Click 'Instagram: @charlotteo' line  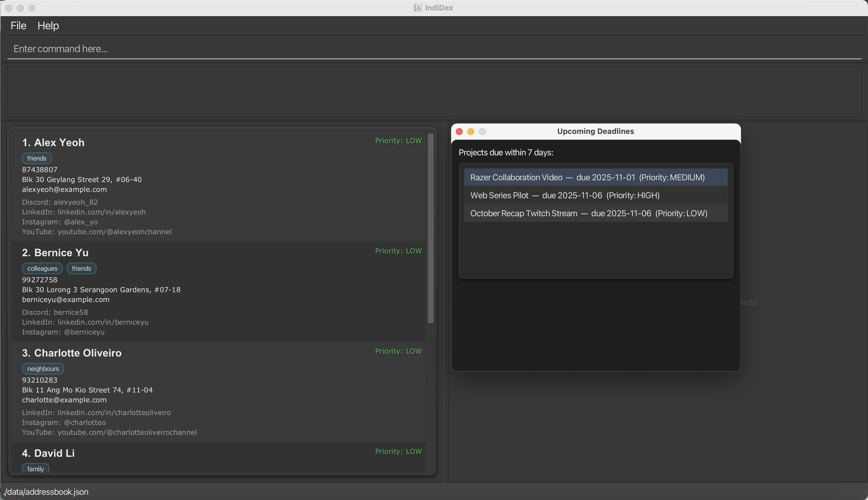pyautogui.click(x=64, y=422)
